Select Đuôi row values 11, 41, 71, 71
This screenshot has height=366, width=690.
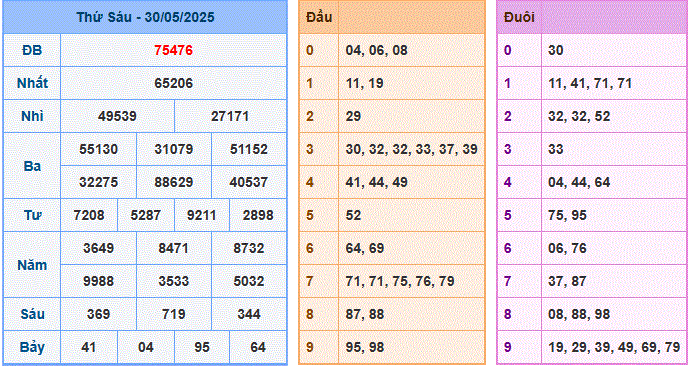pos(590,83)
